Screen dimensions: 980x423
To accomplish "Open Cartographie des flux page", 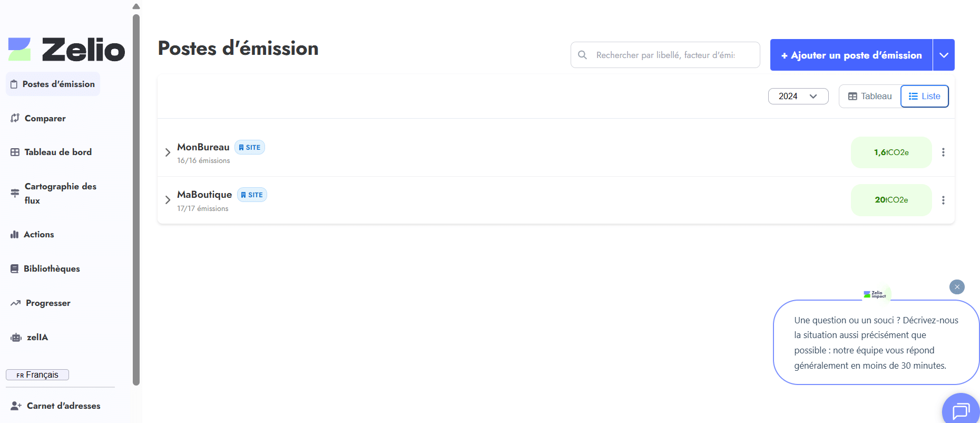I will (x=60, y=193).
